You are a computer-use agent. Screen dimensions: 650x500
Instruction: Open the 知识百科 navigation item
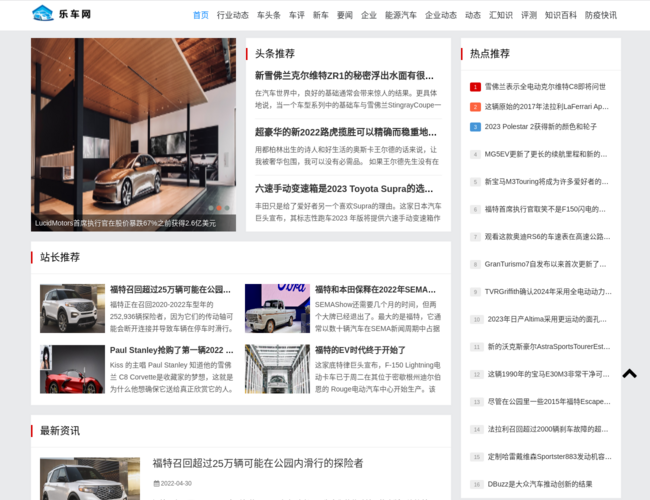(561, 15)
